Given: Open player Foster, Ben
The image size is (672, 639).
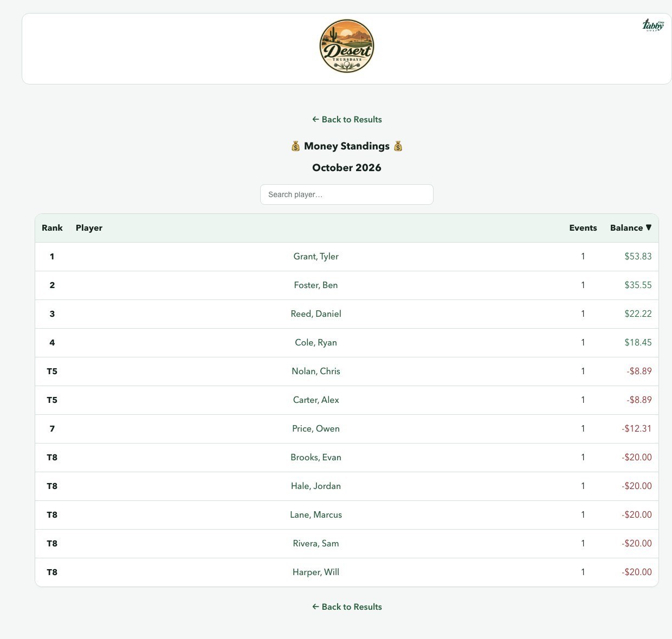Looking at the screenshot, I should pyautogui.click(x=316, y=285).
